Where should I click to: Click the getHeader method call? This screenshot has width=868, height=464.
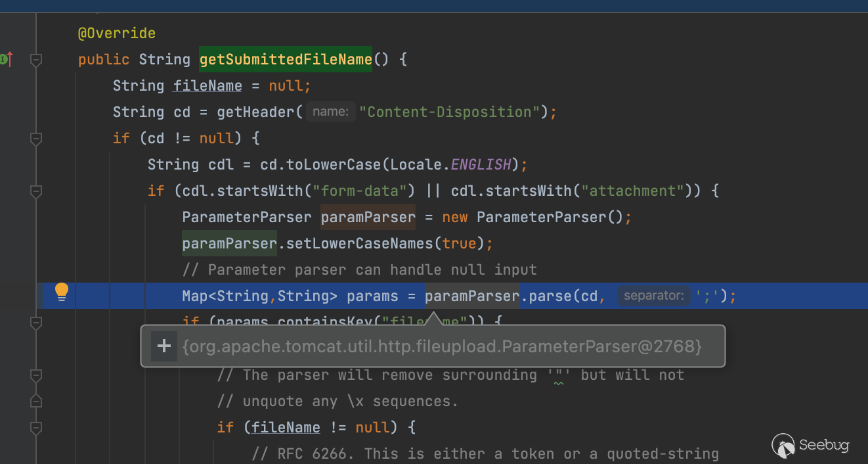coord(256,112)
